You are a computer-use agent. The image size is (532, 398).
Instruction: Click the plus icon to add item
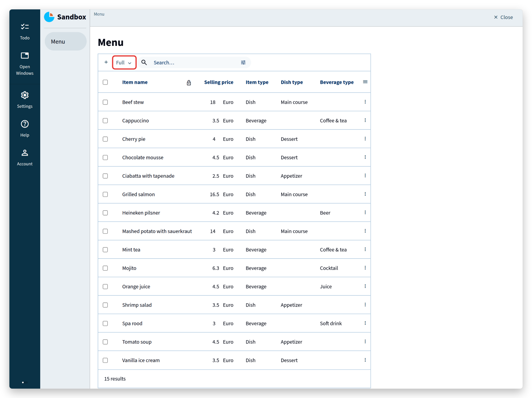coord(106,62)
